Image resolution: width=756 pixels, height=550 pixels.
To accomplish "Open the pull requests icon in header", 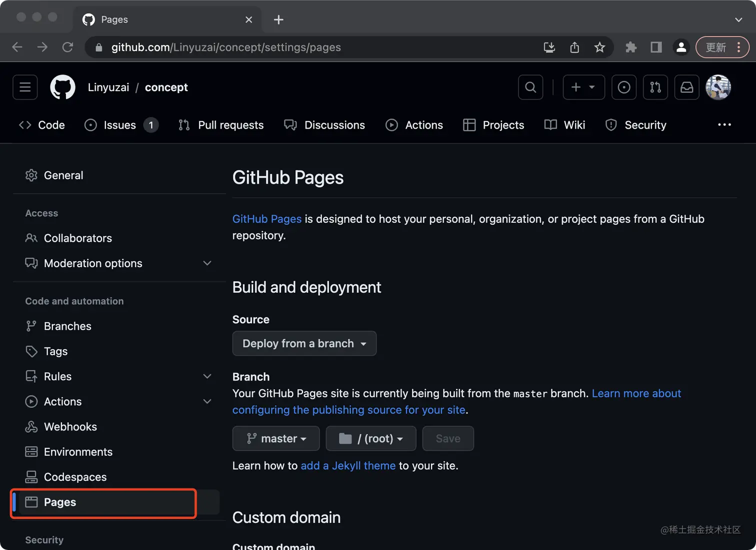I will [655, 87].
